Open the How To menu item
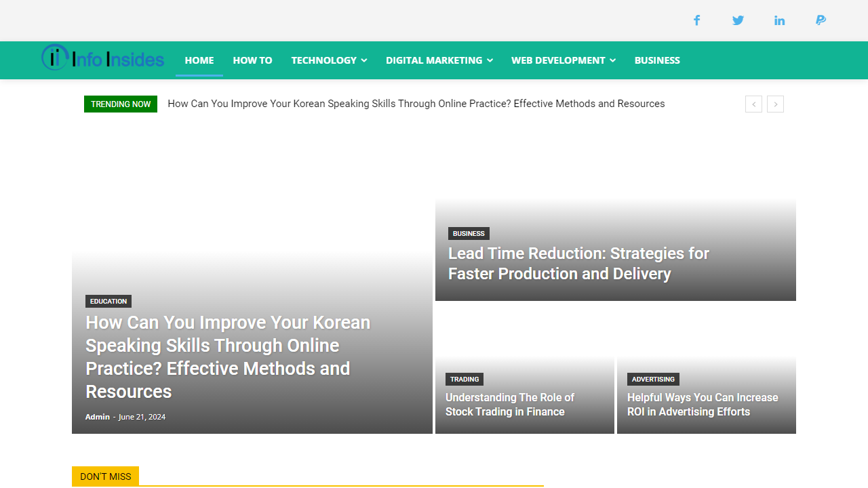 click(x=252, y=60)
